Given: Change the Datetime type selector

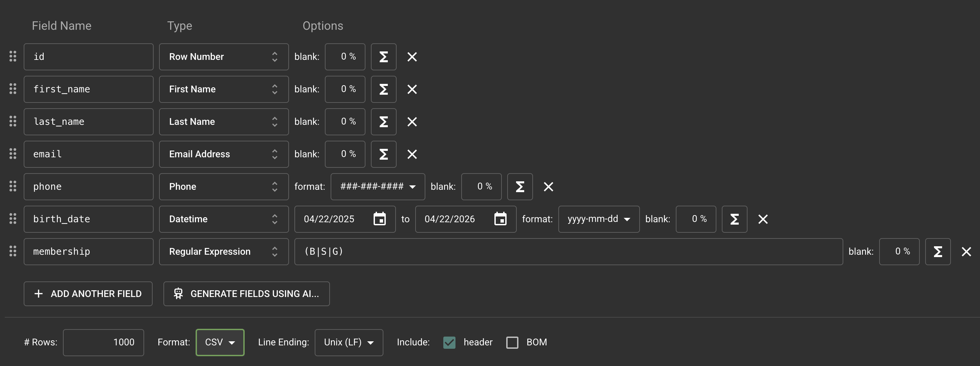Looking at the screenshot, I should (x=224, y=219).
